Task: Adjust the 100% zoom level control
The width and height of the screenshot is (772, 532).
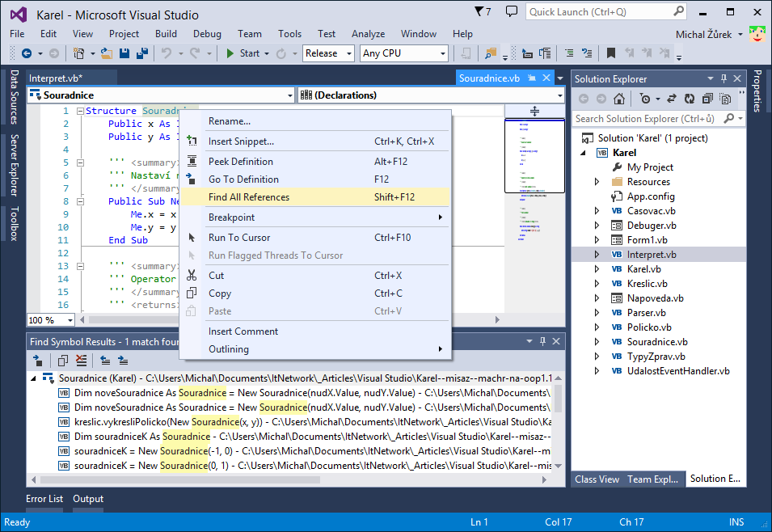Action: 50,319
